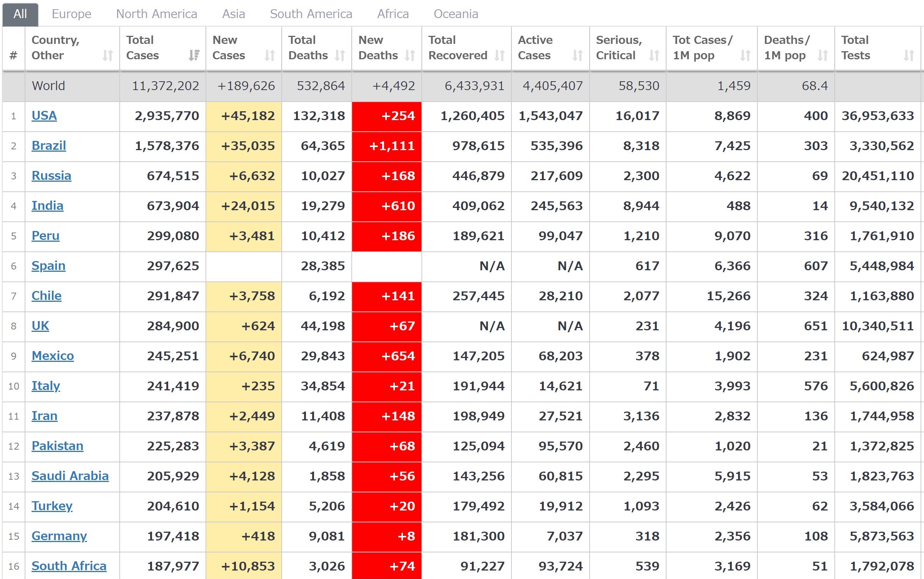The image size is (924, 579).
Task: Sort by New Deaths arrows icon
Action: pyautogui.click(x=410, y=55)
